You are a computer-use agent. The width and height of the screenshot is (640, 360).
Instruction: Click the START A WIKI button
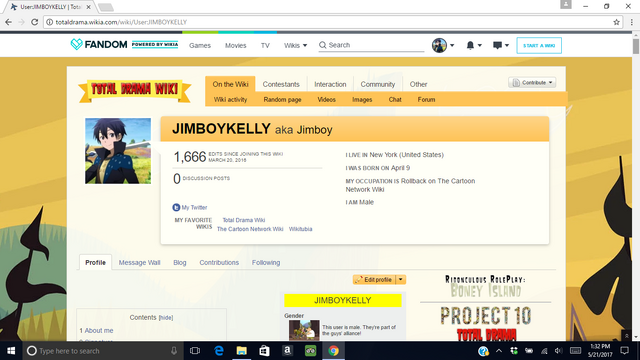coord(539,45)
